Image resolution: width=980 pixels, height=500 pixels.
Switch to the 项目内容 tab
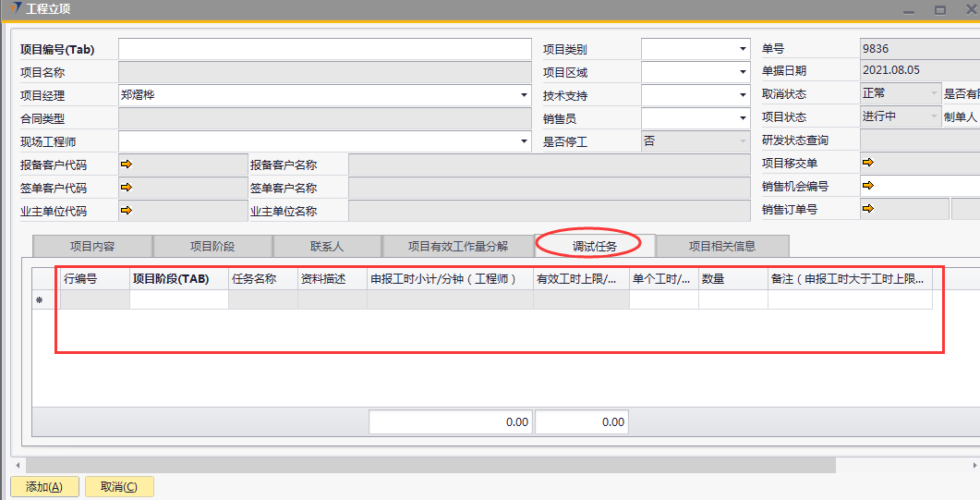(x=92, y=246)
